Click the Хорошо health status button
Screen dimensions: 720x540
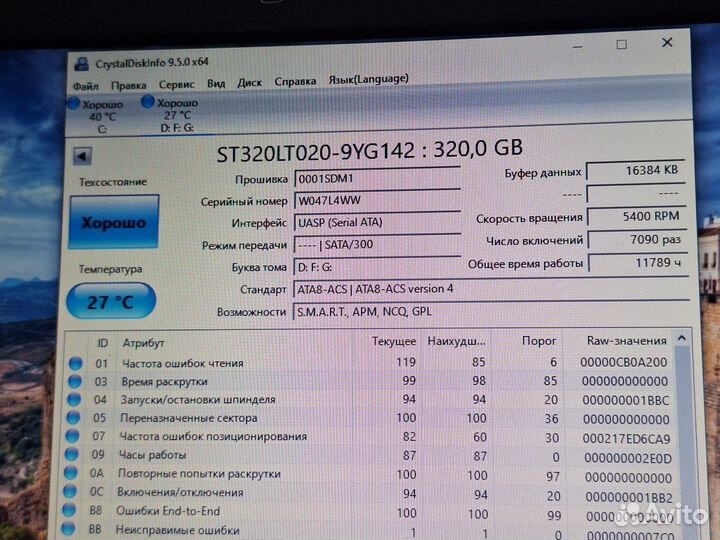click(114, 222)
